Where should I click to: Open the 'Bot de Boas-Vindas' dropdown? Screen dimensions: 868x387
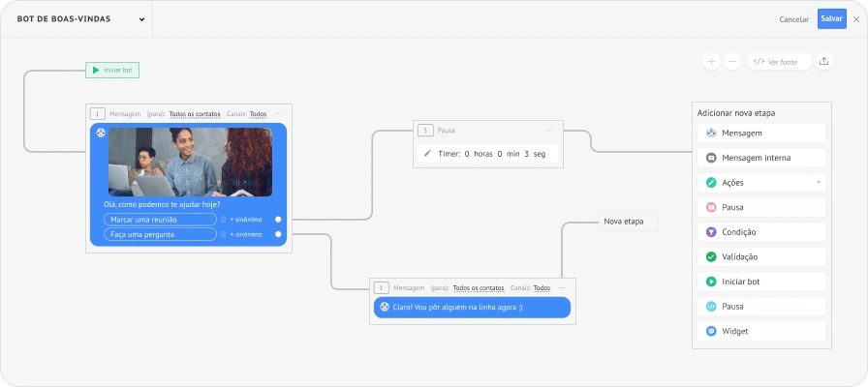tap(141, 19)
